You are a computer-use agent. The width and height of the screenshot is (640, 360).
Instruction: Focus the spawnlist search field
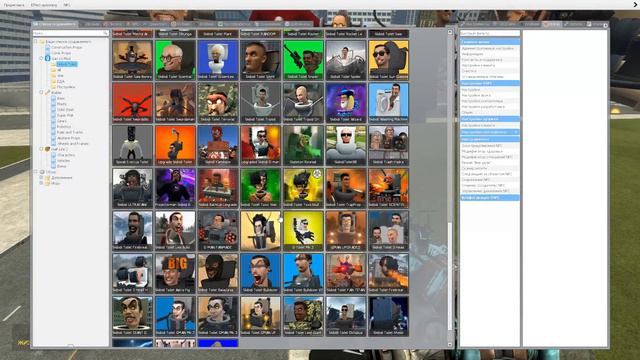pos(71,33)
